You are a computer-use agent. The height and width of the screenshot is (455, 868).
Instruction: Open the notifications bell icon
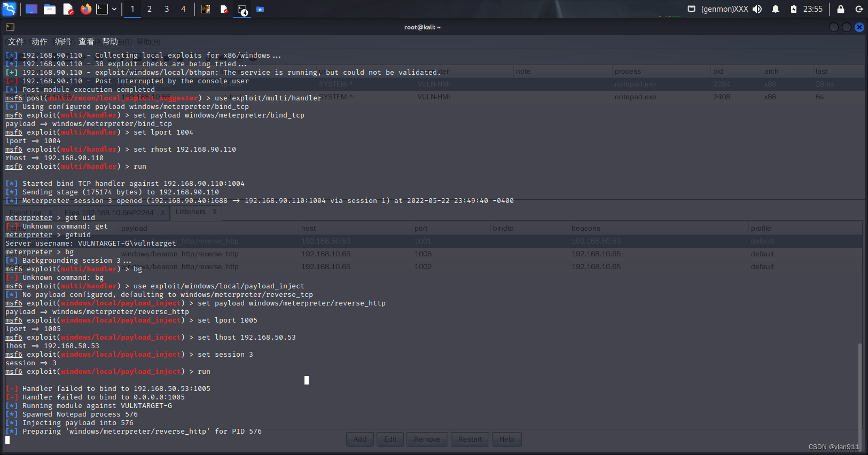776,9
